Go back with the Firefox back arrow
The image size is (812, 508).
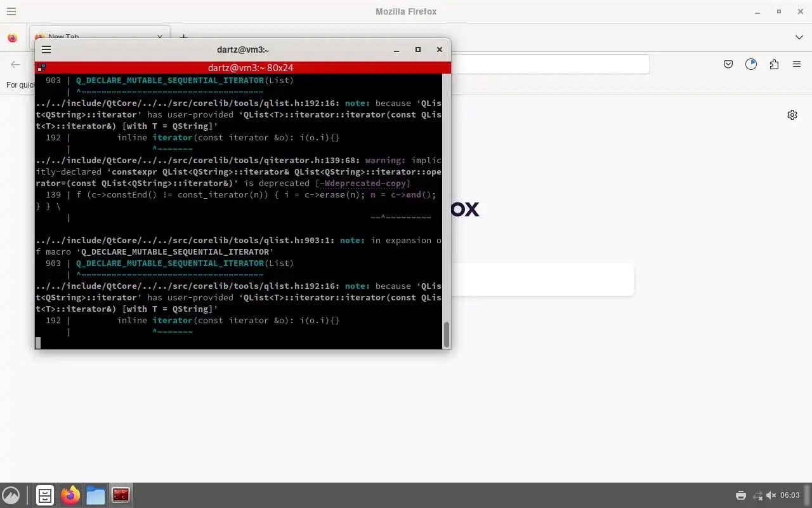[15, 64]
